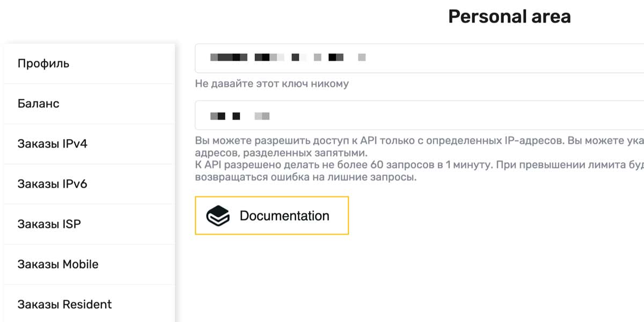The width and height of the screenshot is (644, 322).
Task: Click the blurred API key value
Action: point(288,57)
